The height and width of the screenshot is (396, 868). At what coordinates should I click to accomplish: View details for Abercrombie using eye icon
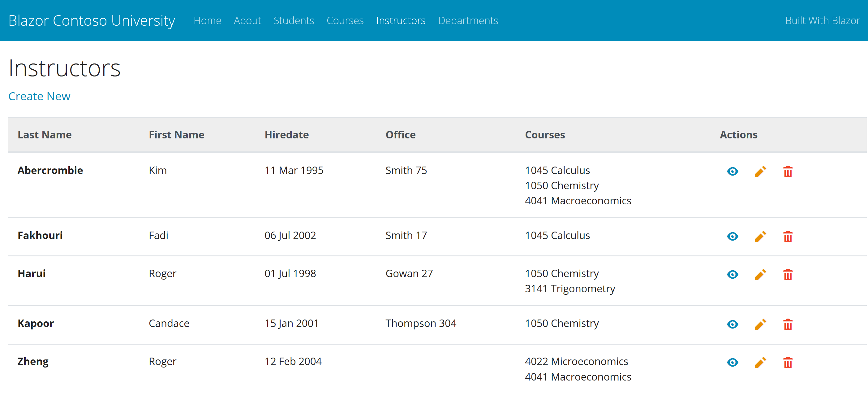coord(732,171)
